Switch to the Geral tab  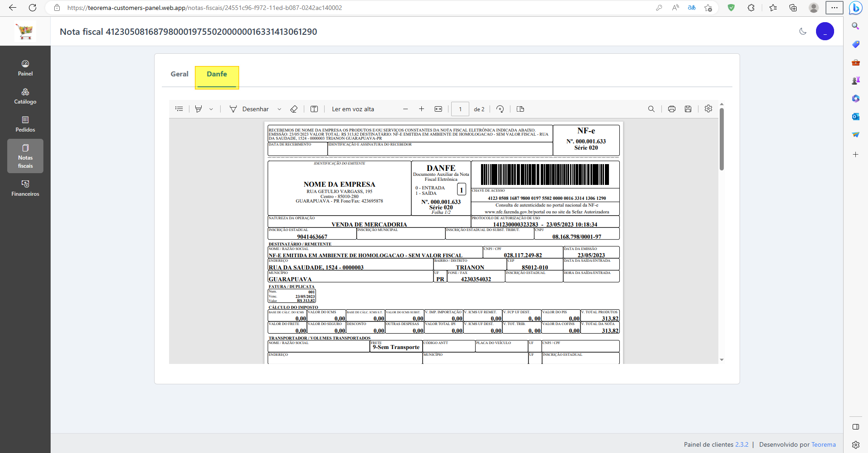coord(179,74)
